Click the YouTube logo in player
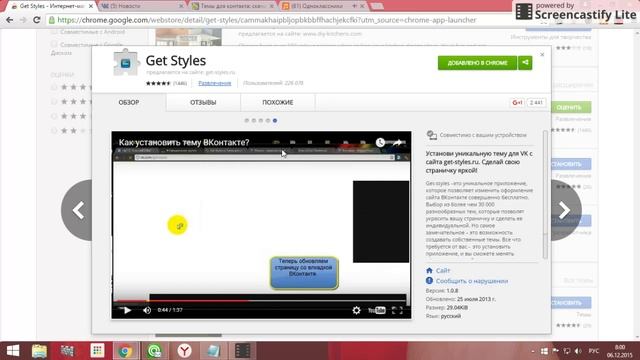The width and height of the screenshot is (640, 360). click(377, 311)
